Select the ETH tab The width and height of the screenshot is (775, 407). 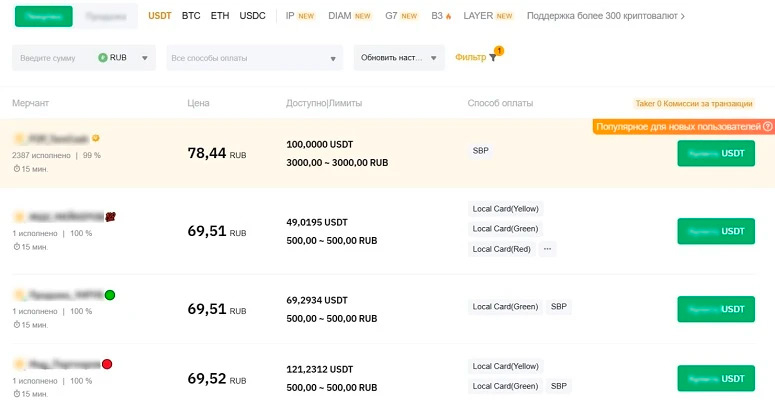tap(220, 16)
